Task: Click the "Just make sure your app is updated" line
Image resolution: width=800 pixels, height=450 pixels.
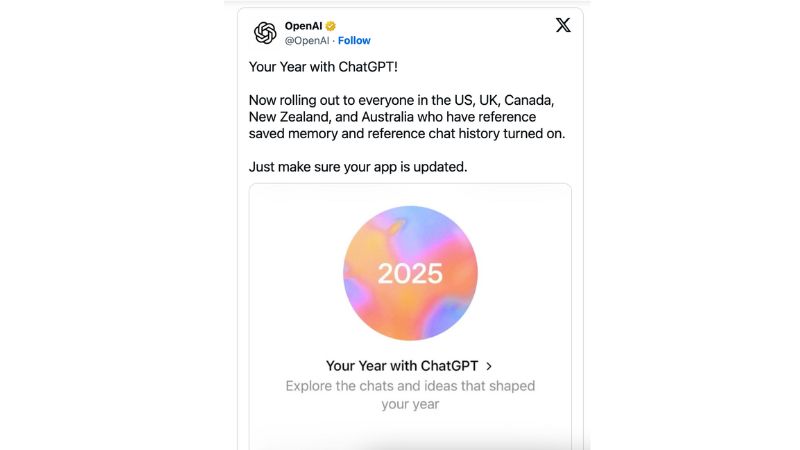Action: pos(358,166)
